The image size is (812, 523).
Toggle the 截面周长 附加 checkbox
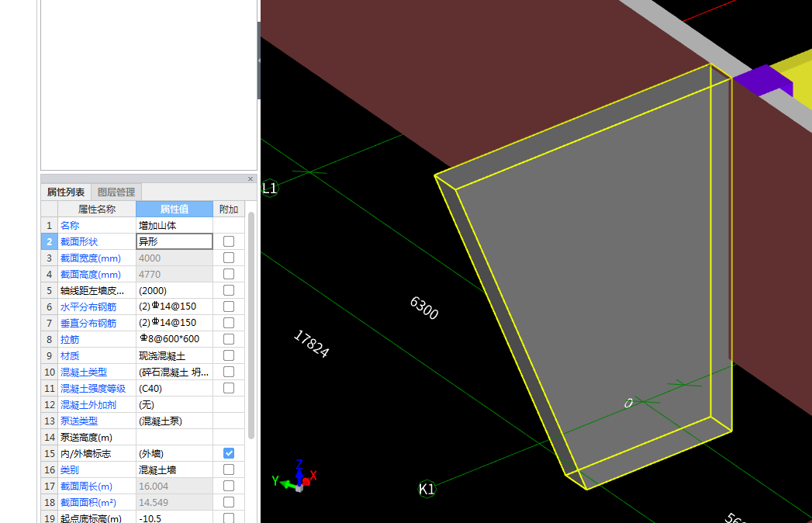coord(228,487)
